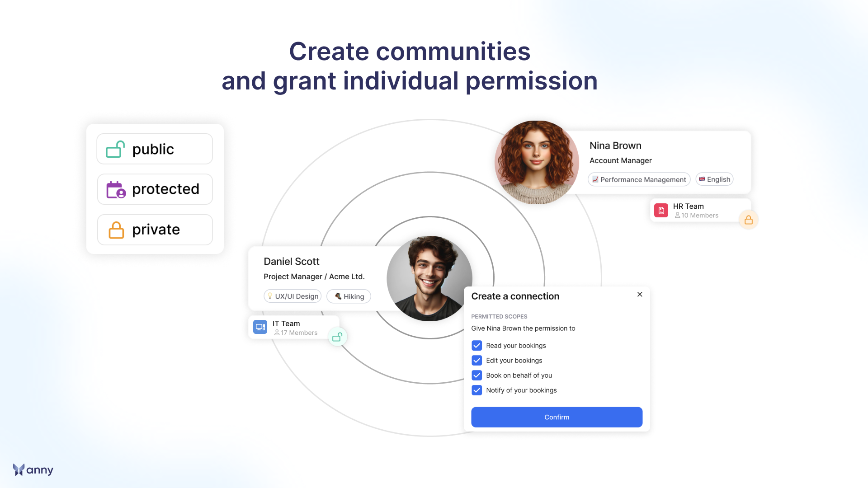
Task: Close the Create a connection dialog
Action: [640, 295]
